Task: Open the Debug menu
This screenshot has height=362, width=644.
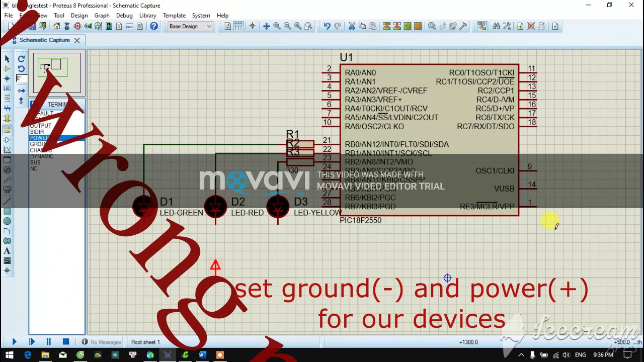Action: (124, 16)
